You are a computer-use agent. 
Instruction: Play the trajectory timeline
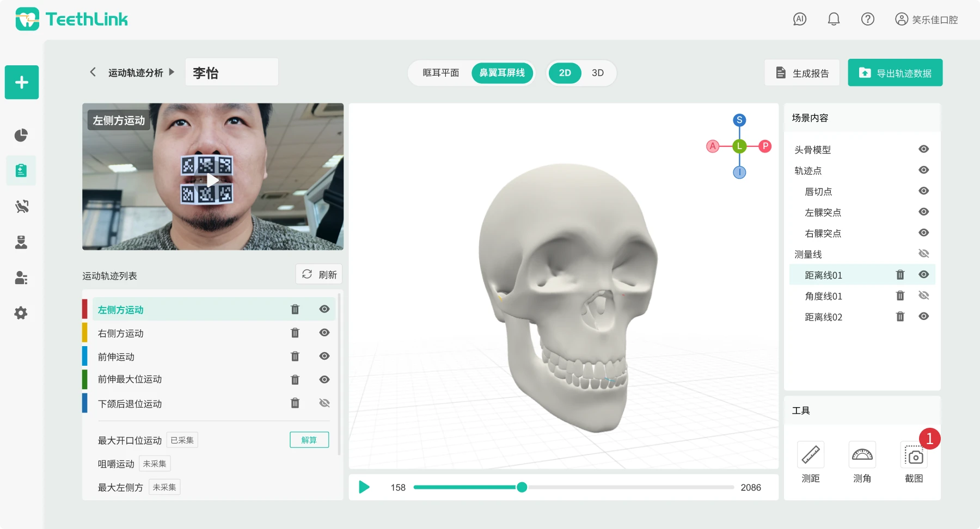click(364, 487)
